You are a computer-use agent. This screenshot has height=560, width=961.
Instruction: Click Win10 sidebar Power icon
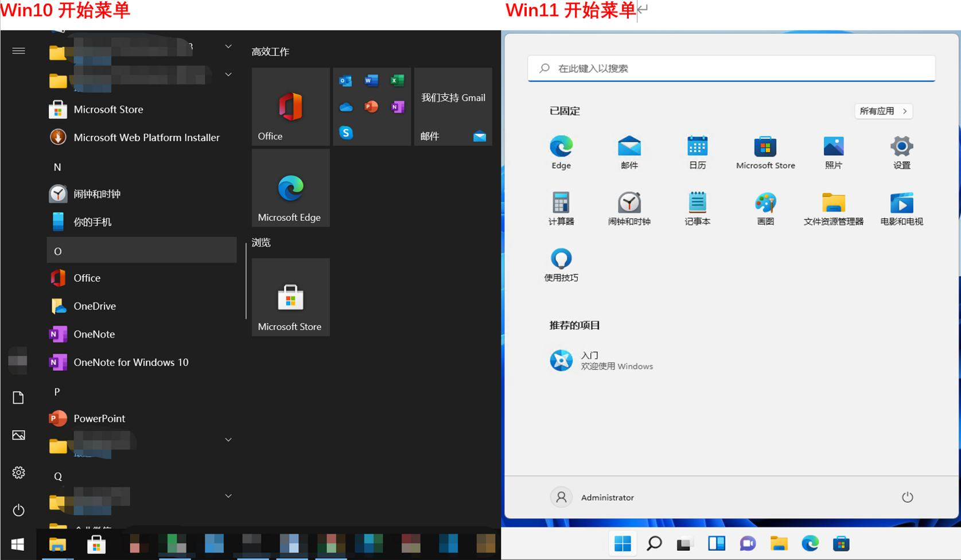pyautogui.click(x=18, y=510)
